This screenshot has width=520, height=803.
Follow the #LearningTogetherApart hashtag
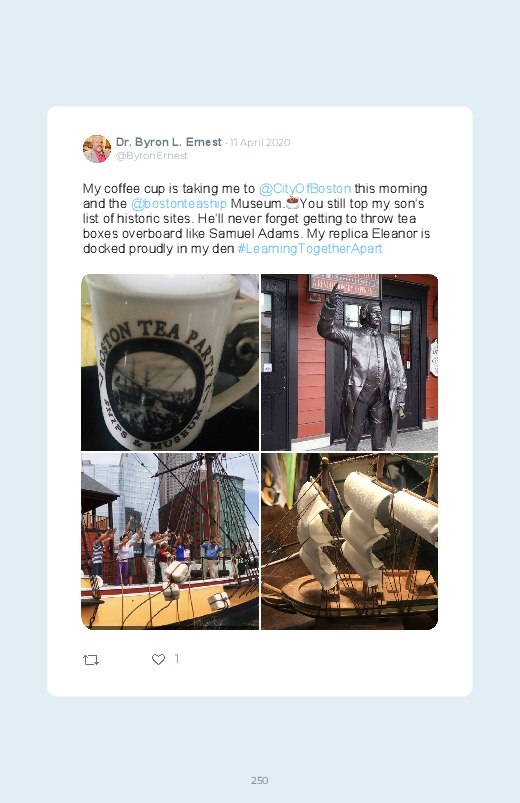(310, 248)
